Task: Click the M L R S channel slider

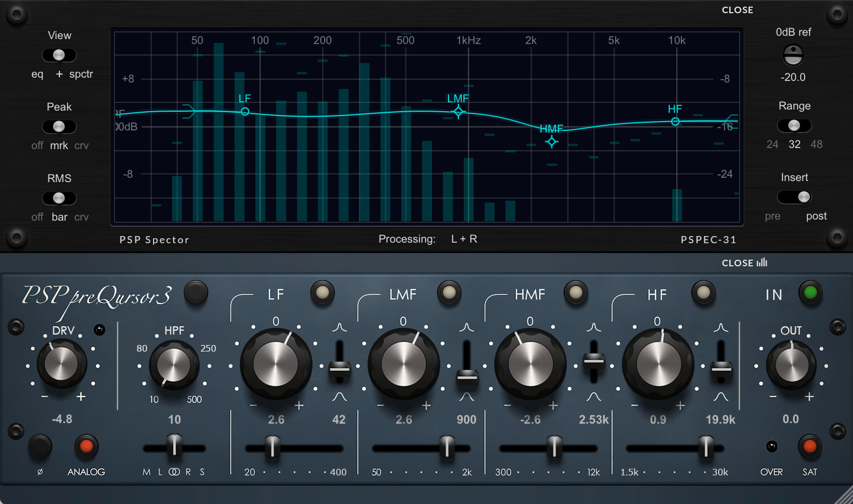Action: pyautogui.click(x=174, y=447)
